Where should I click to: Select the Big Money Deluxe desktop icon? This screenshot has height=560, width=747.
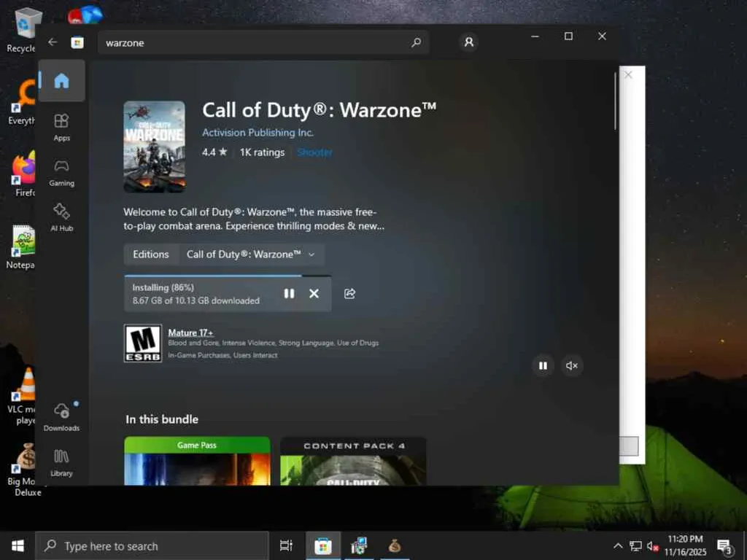point(23,470)
